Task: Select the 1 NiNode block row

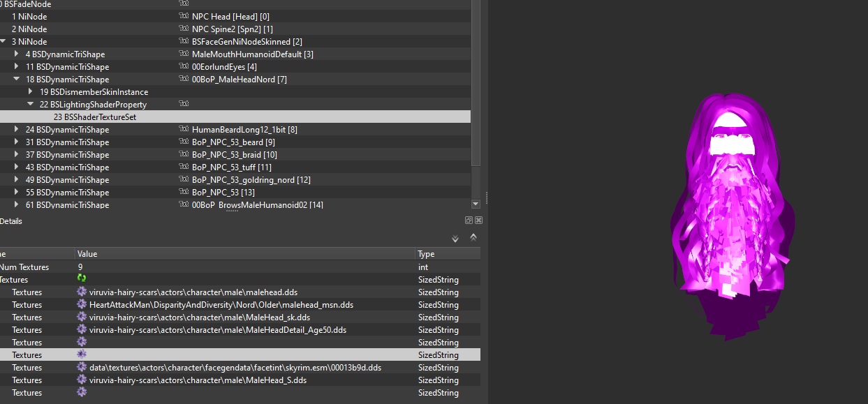Action: point(235,16)
